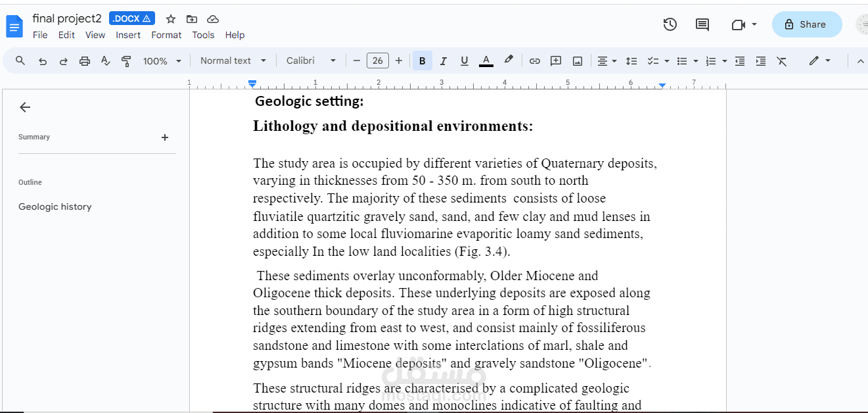Open the File menu
This screenshot has height=413, width=868.
pos(40,35)
